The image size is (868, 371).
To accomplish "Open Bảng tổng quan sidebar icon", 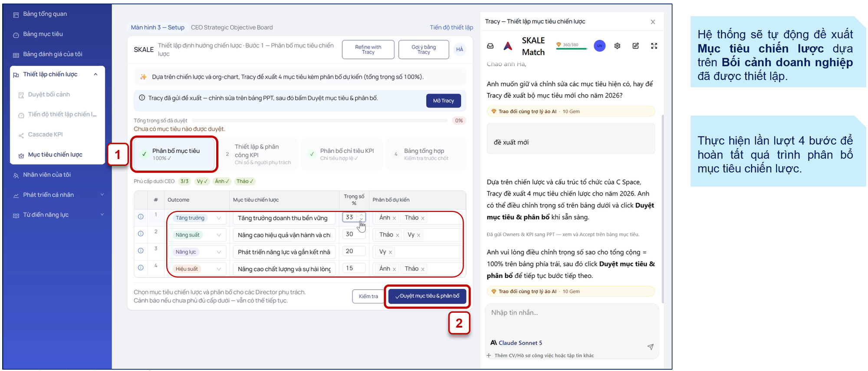I will point(16,15).
